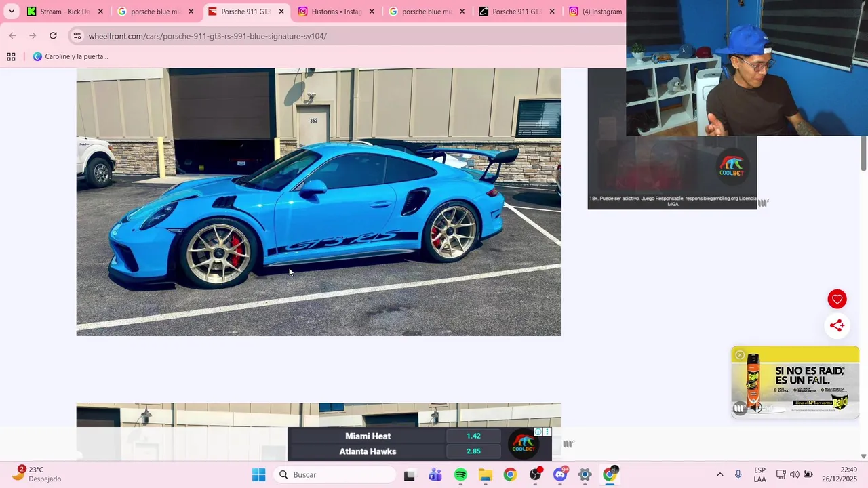Open the Settings gear on the taskbar
Viewport: 868px width, 488px height.
(x=585, y=475)
